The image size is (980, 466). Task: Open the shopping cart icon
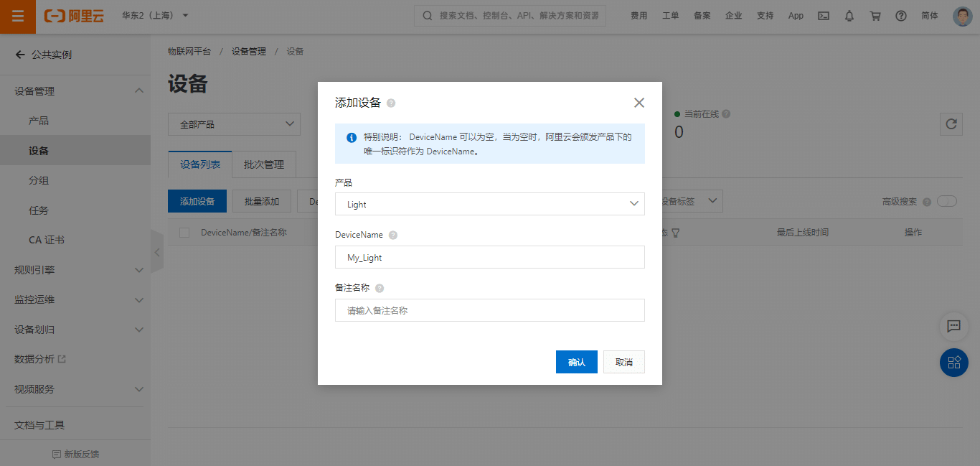(875, 15)
